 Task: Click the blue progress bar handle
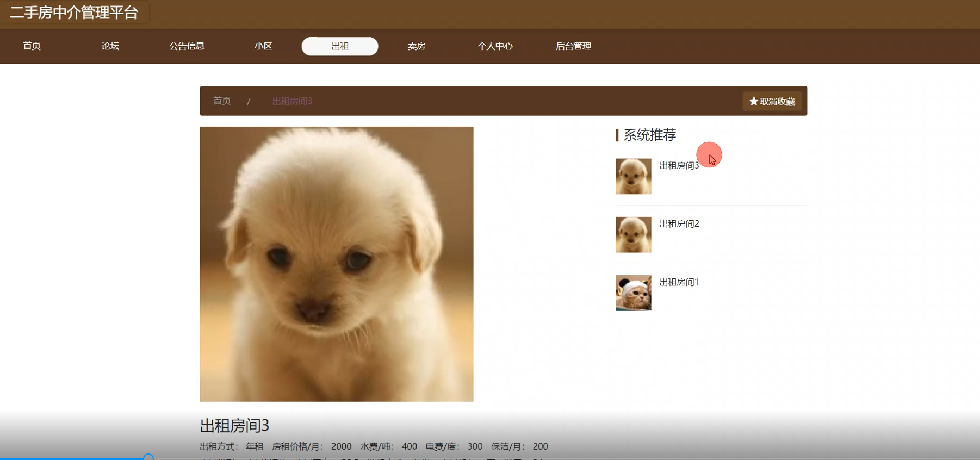148,457
